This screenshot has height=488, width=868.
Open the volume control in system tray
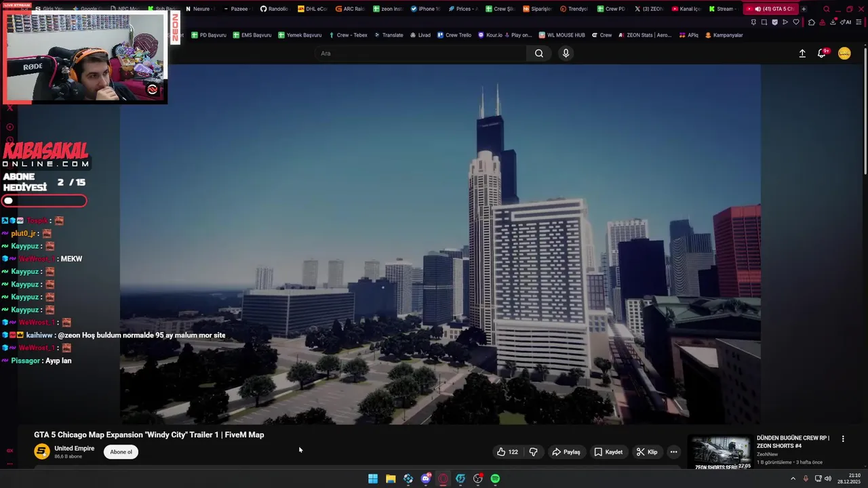(x=828, y=479)
